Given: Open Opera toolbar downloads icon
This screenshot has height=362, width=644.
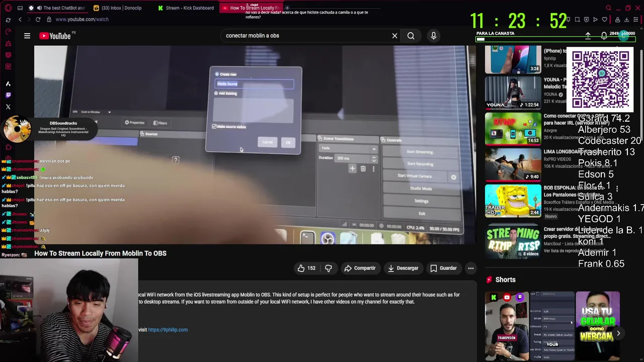Looking at the screenshot, I should tap(627, 20).
